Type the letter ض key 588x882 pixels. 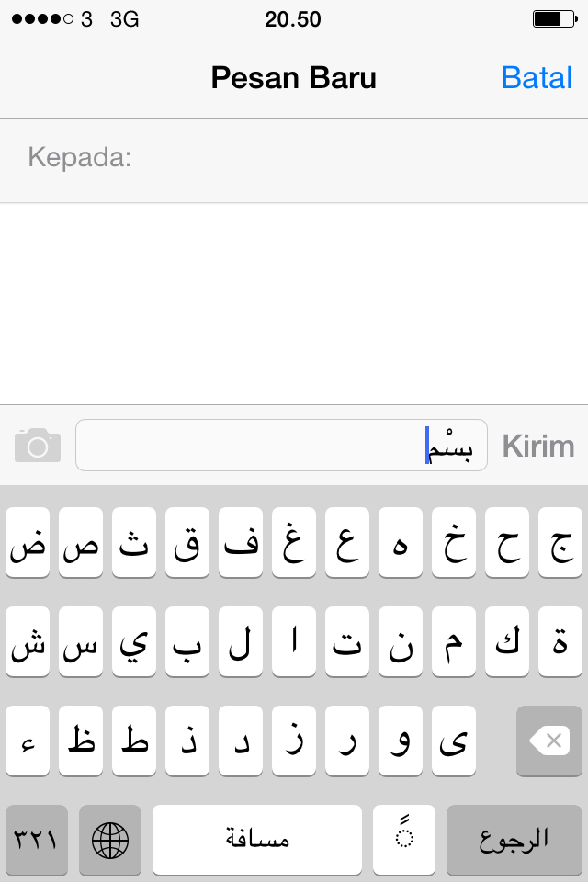click(28, 543)
